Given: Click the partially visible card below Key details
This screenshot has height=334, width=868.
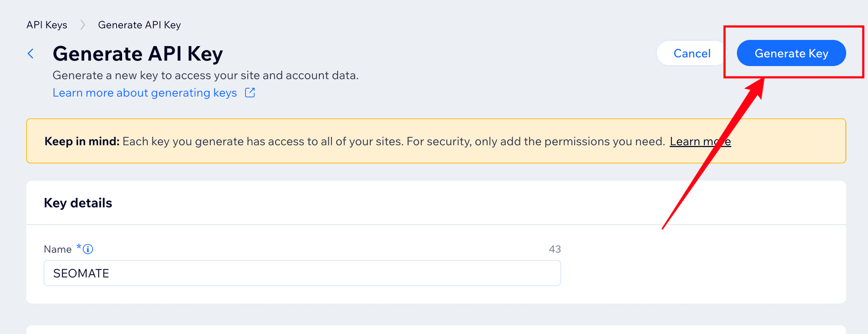Looking at the screenshot, I should [x=436, y=329].
